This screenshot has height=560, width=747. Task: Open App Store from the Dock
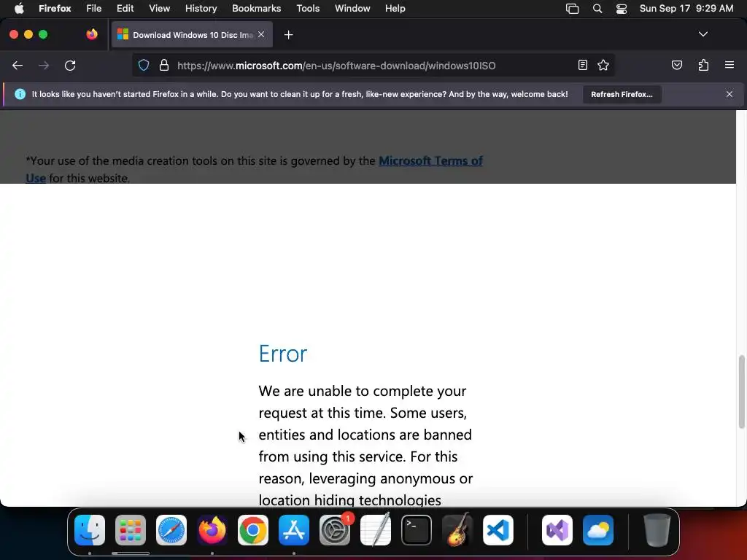pyautogui.click(x=294, y=530)
